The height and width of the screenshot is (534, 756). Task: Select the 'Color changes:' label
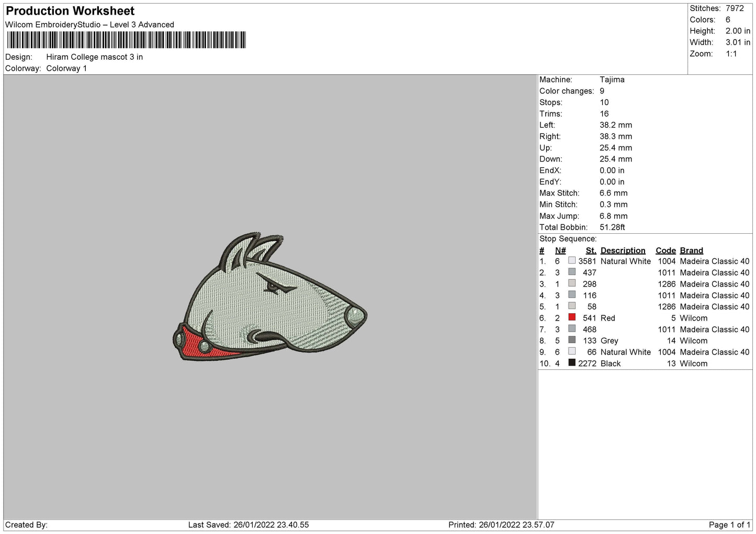click(x=567, y=91)
